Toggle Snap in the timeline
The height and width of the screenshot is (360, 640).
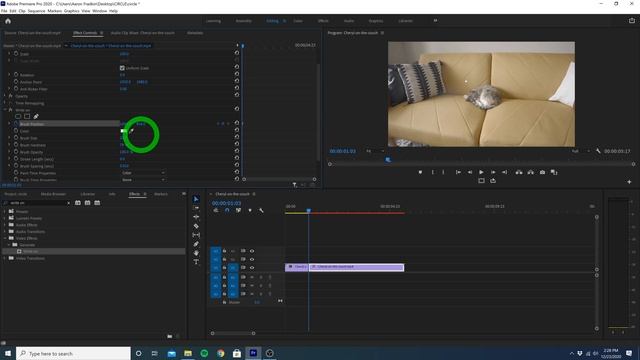227,210
